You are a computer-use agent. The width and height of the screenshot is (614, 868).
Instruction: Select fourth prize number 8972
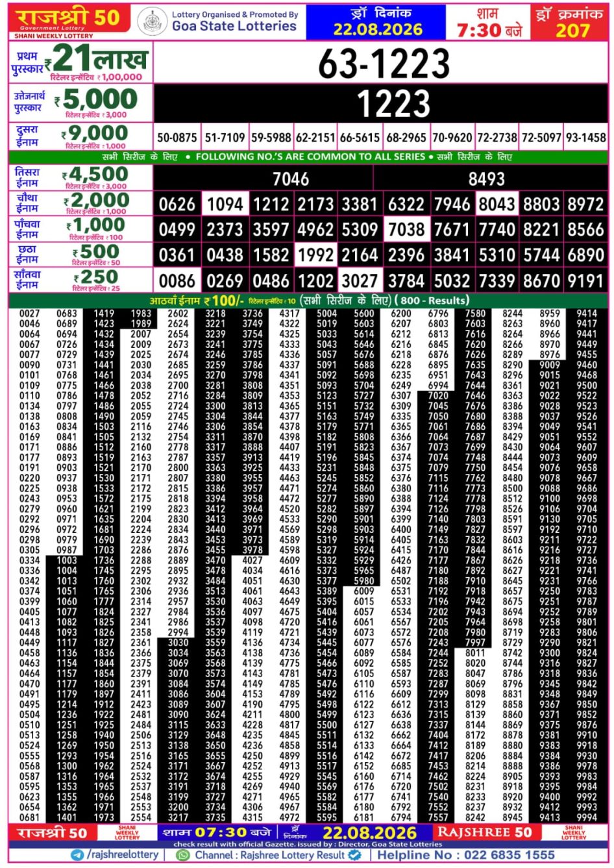(x=585, y=204)
